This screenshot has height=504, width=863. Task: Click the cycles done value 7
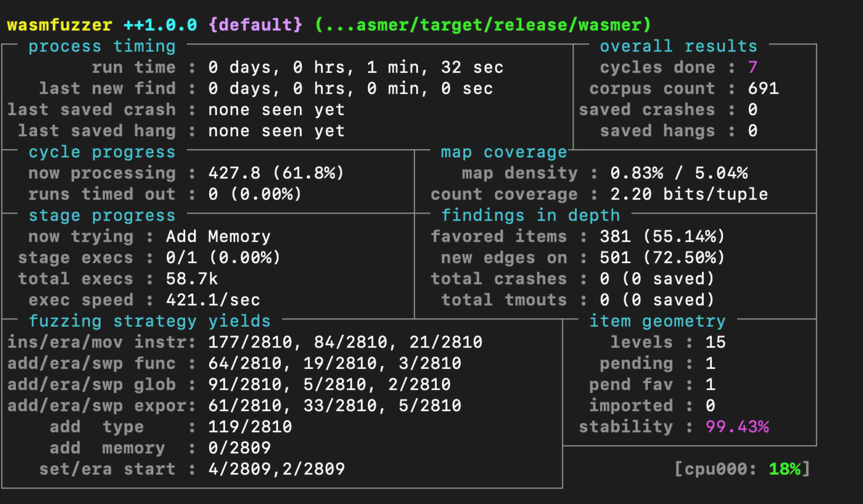tap(752, 67)
